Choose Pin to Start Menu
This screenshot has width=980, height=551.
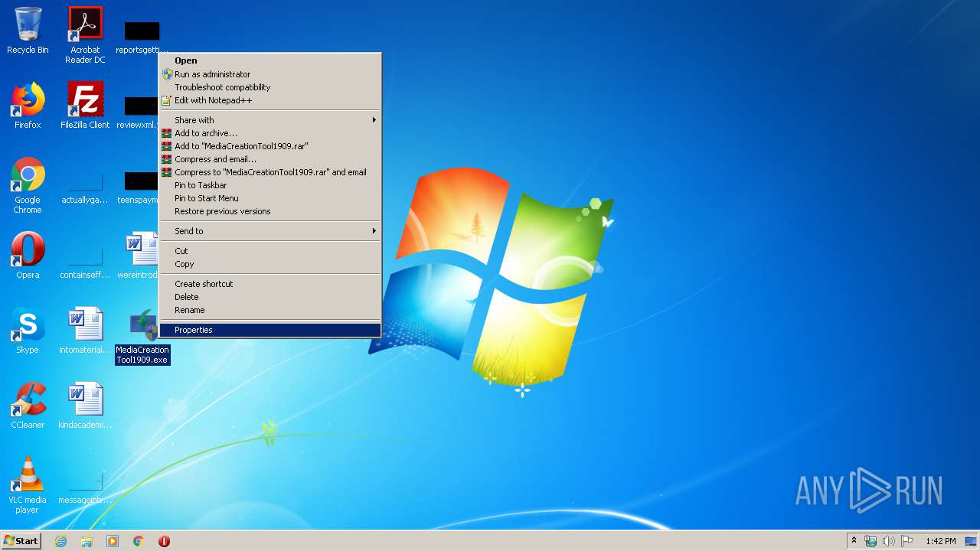[x=269, y=198]
